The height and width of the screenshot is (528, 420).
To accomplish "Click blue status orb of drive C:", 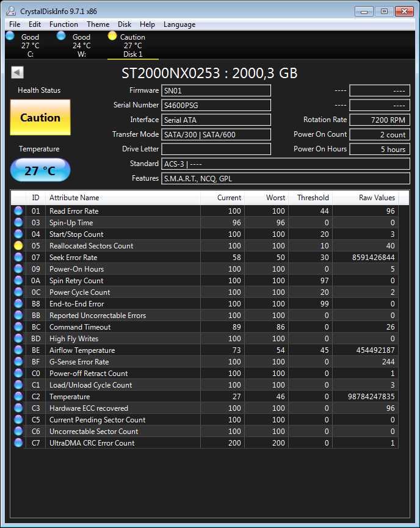I will click(x=10, y=35).
